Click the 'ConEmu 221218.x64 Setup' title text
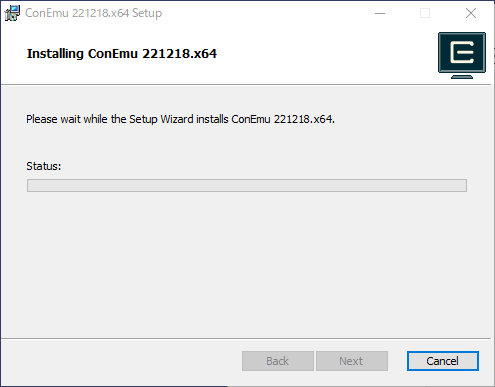This screenshot has width=495, height=387. click(94, 13)
